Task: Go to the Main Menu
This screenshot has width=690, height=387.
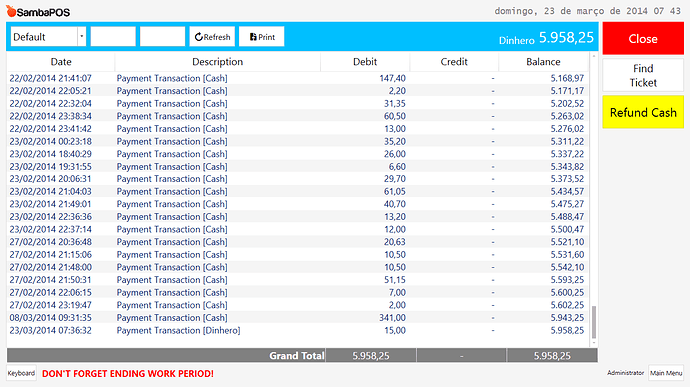Action: 666,373
